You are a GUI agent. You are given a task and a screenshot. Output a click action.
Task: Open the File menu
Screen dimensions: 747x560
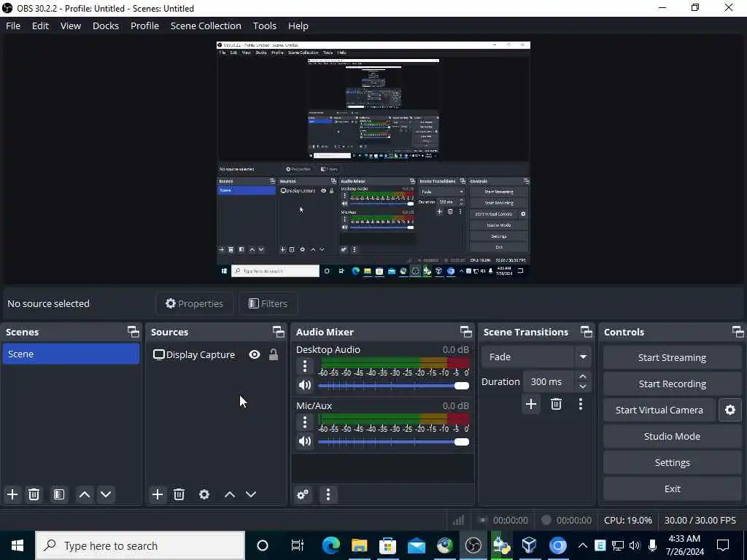click(13, 26)
